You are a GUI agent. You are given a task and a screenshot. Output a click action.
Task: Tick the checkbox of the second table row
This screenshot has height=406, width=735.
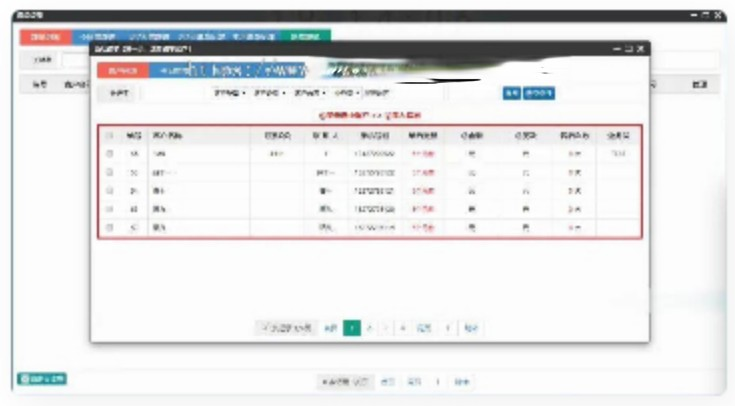109,173
